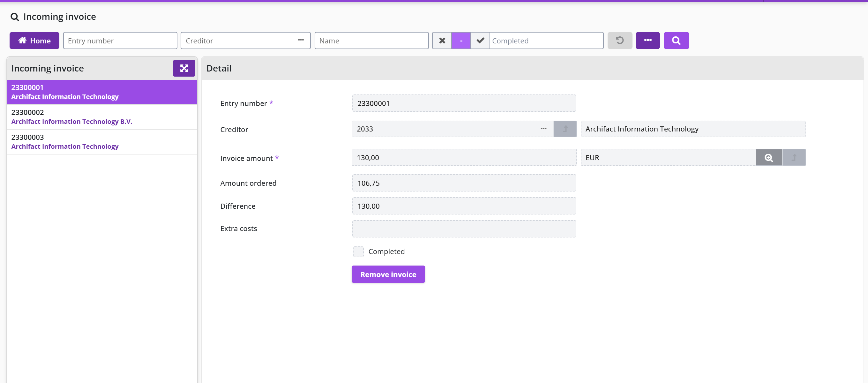Set Completed filter to Yes checkmark
868x383 pixels.
[480, 41]
